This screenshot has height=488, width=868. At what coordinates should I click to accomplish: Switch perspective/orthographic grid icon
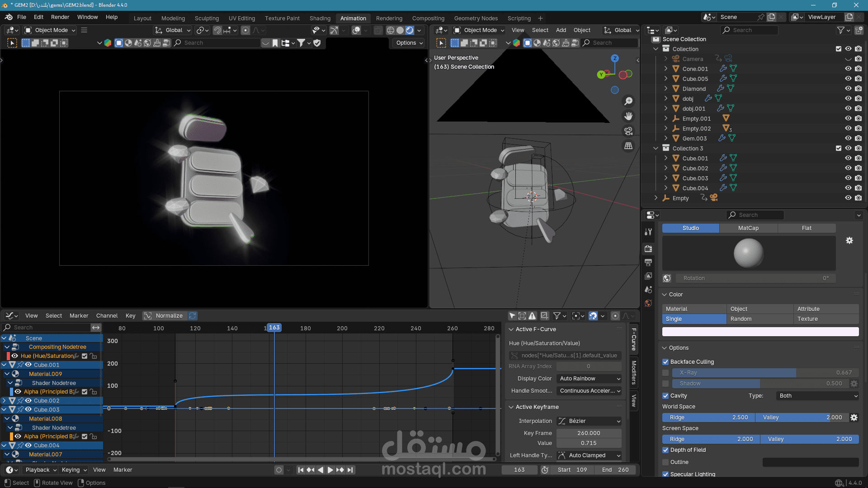click(628, 146)
